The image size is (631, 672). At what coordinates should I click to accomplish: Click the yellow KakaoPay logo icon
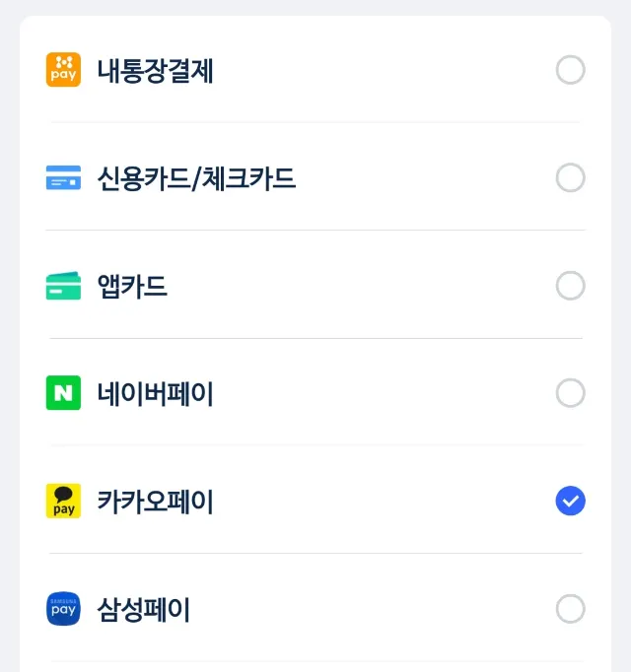pyautogui.click(x=63, y=502)
